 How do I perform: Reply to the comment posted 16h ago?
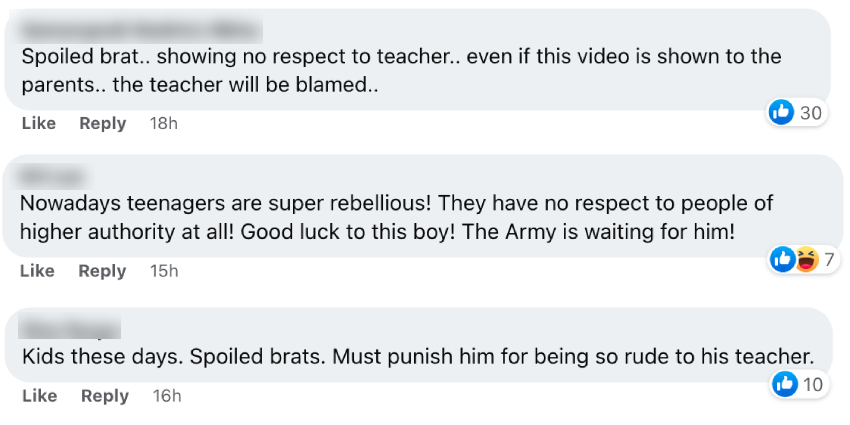[x=105, y=396]
